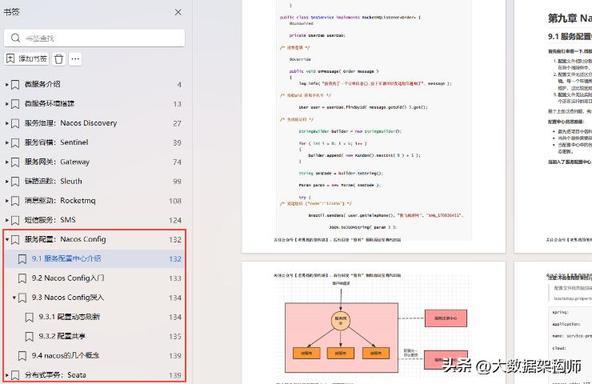Click bookmark icon beside SMS entry
This screenshot has width=592, height=384.
tap(15, 220)
